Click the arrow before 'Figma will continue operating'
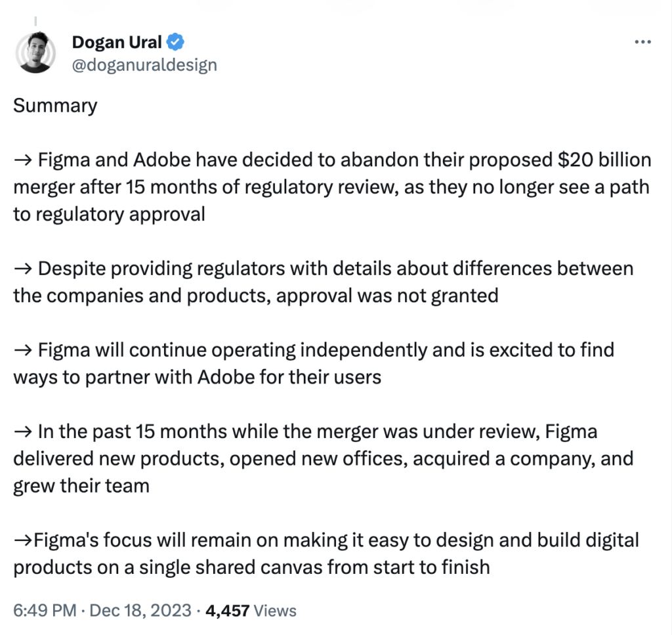This screenshot has height=635, width=672. coord(23,350)
